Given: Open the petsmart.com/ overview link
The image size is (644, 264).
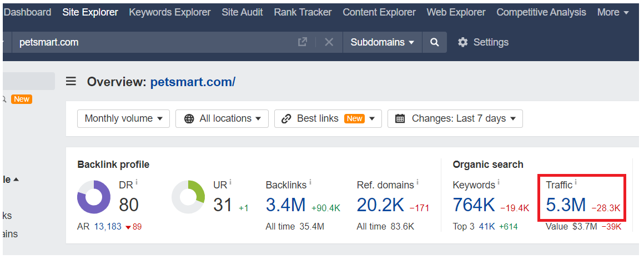Looking at the screenshot, I should tap(193, 82).
